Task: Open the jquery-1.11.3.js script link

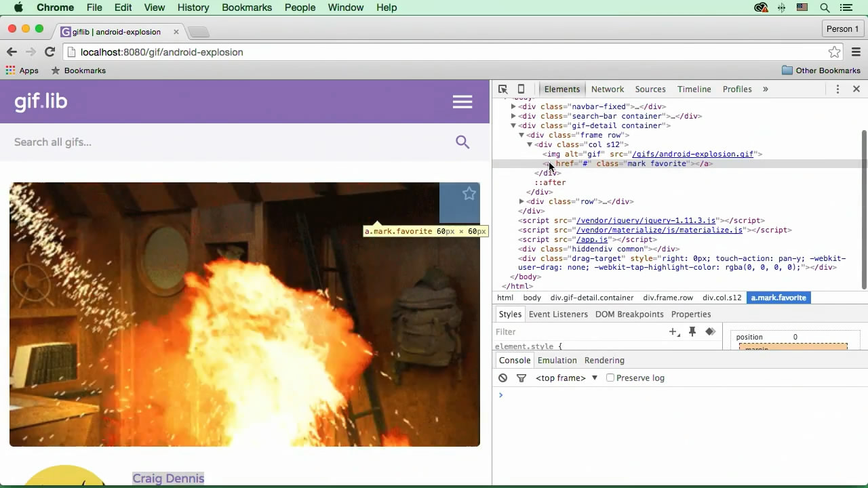Action: [x=646, y=220]
